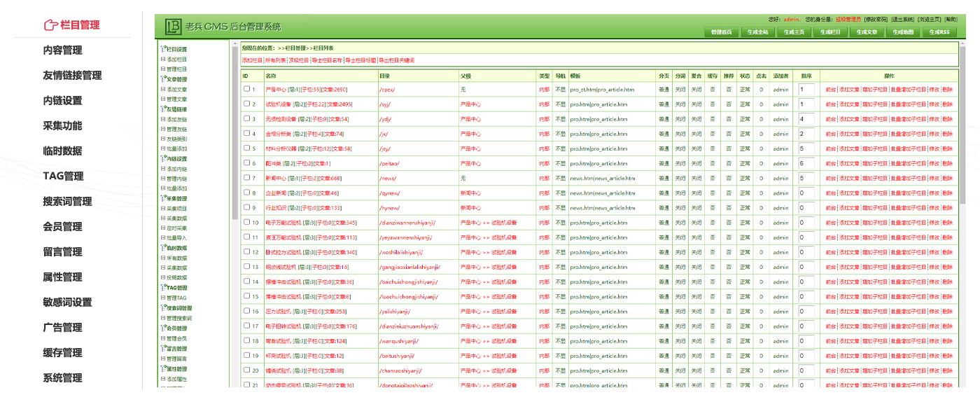Tick the checkbox for row ID 1
Image resolution: width=980 pixels, height=402 pixels.
246,90
